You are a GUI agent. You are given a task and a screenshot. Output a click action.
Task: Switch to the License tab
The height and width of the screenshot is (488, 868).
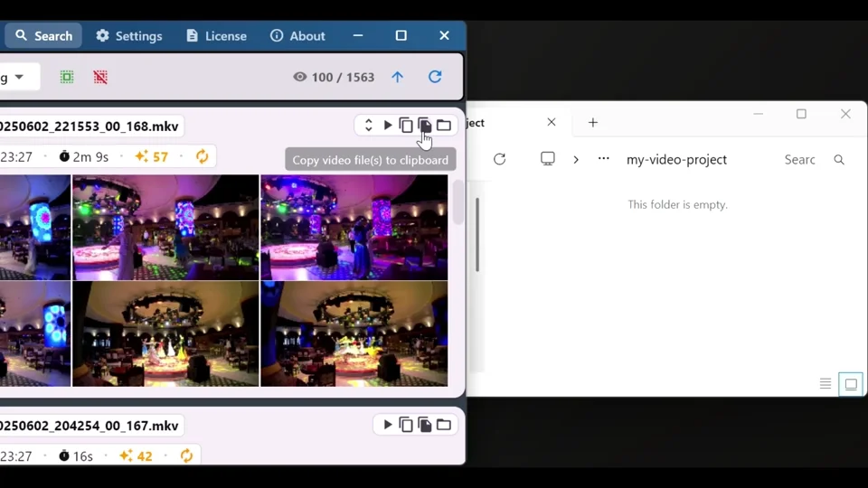point(216,36)
